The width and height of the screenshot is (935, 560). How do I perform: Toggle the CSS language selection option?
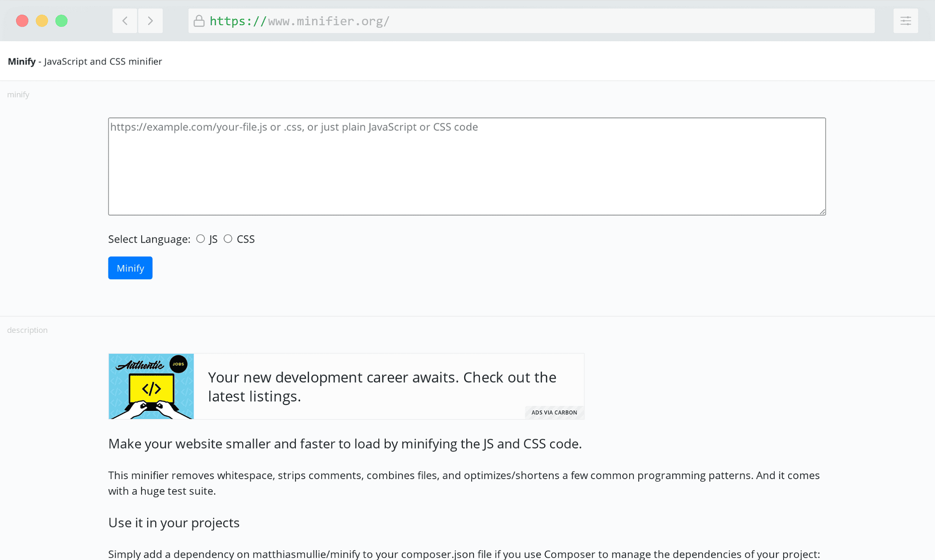228,238
